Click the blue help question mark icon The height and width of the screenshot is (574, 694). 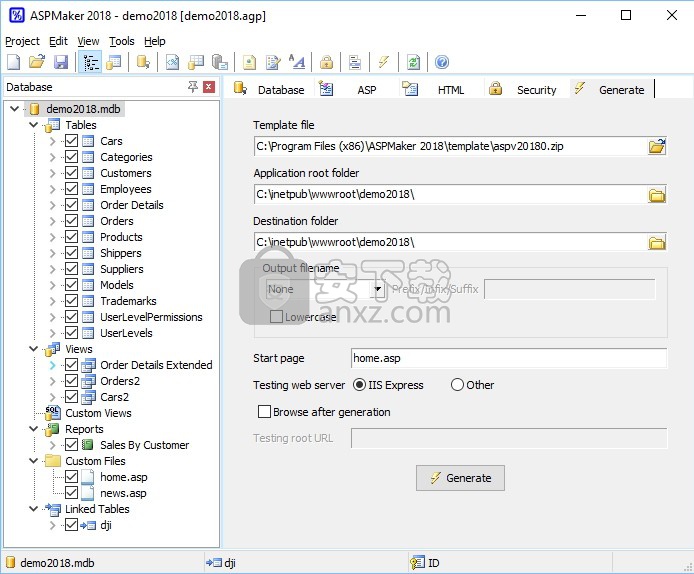tap(442, 62)
